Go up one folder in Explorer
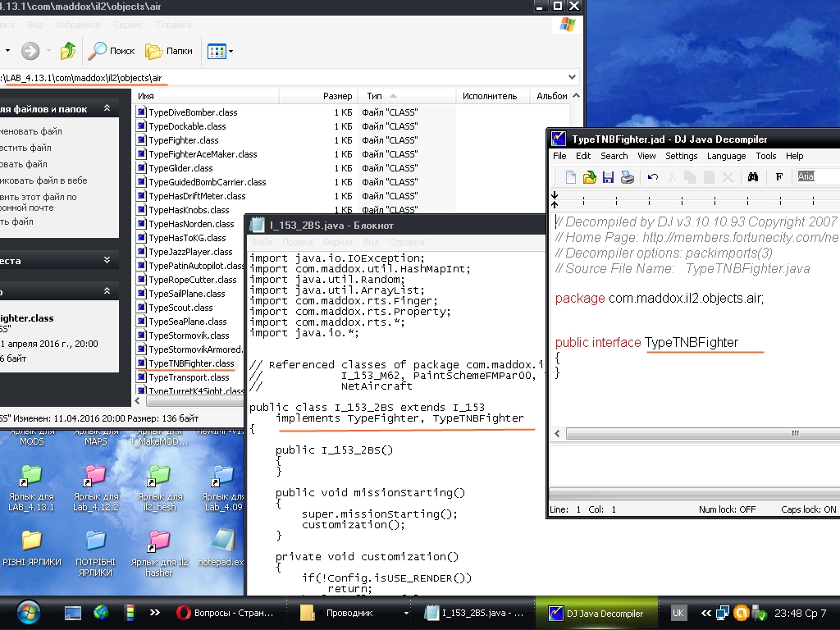This screenshot has height=630, width=840. pos(68,51)
